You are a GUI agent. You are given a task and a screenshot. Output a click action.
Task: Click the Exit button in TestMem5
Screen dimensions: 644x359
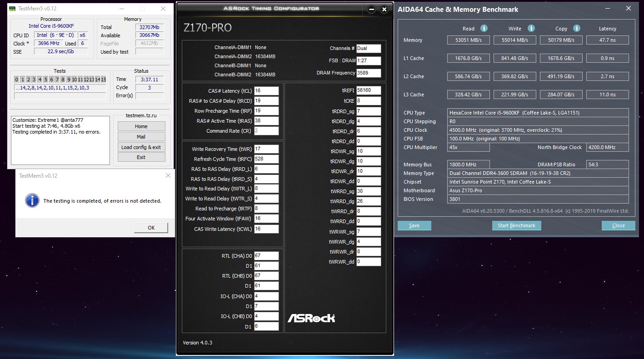click(141, 157)
